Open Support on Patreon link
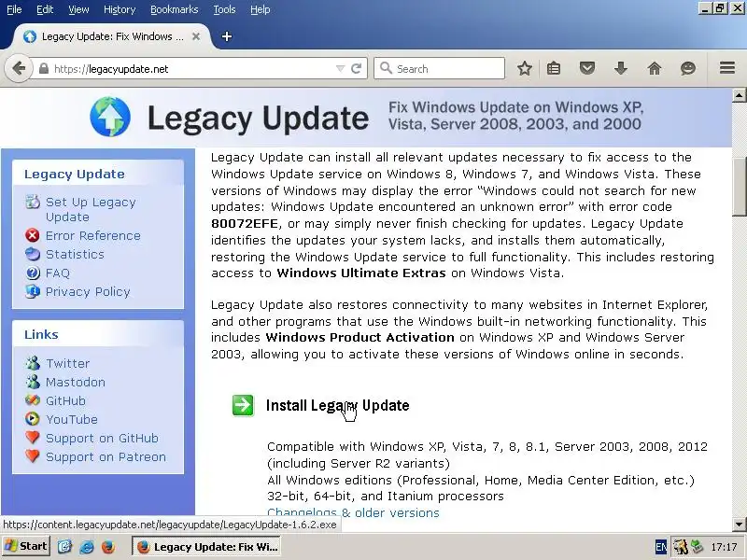The width and height of the screenshot is (747, 560). point(106,456)
